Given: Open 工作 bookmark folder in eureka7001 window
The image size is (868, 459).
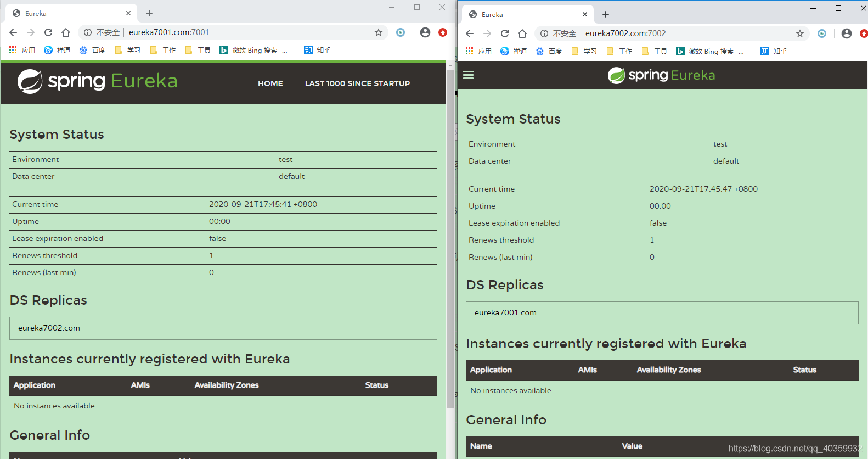Looking at the screenshot, I should point(162,50).
